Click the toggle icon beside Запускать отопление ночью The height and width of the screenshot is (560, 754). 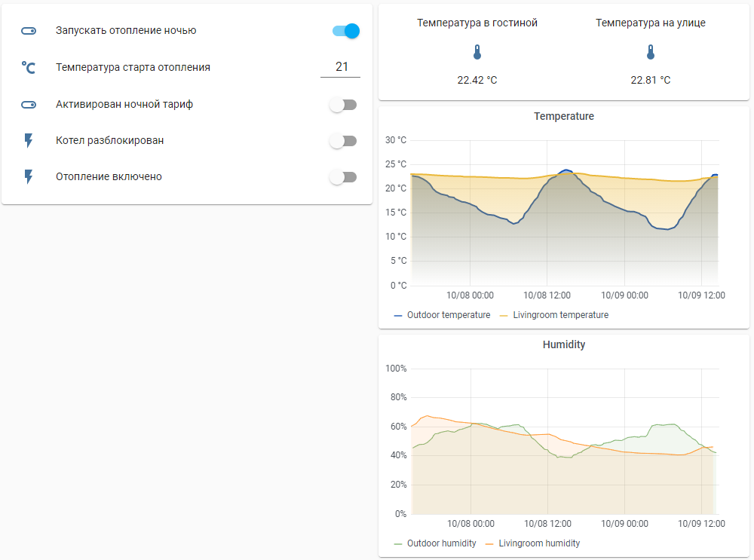(x=28, y=31)
